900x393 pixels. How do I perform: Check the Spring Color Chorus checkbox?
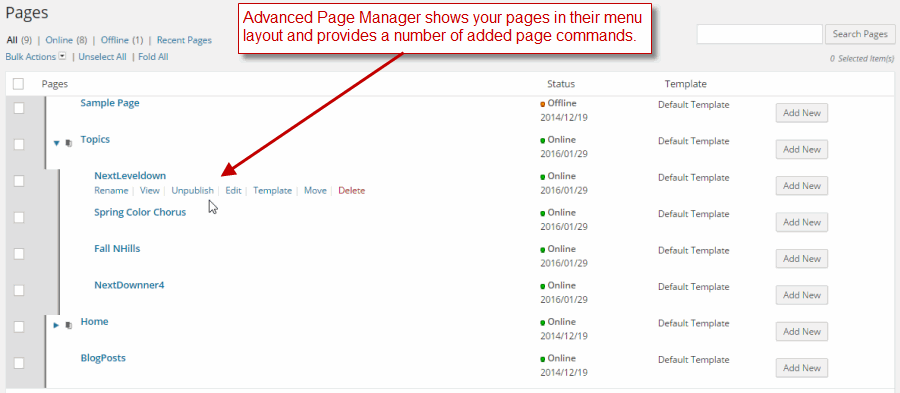[x=18, y=217]
